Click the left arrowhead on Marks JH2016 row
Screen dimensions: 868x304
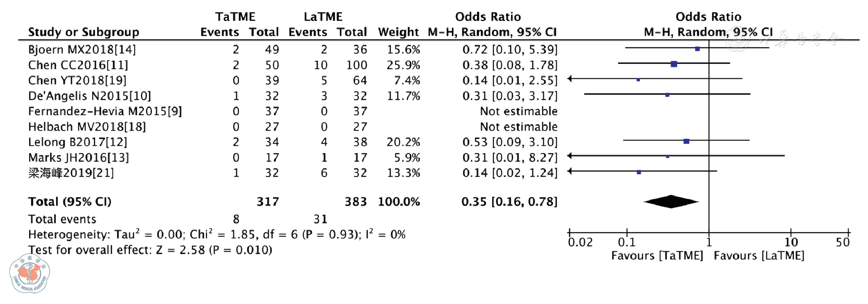coord(570,156)
